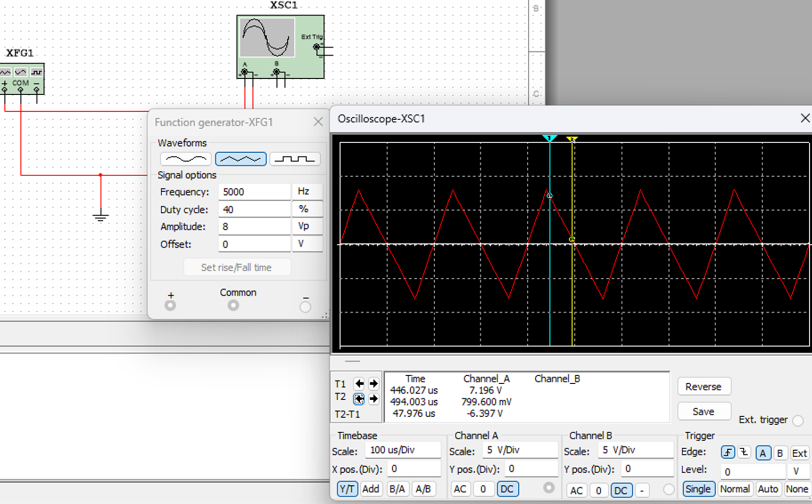Screen dimensions: 812x504
Task: Edit the generator frequency value field
Action: click(x=254, y=192)
